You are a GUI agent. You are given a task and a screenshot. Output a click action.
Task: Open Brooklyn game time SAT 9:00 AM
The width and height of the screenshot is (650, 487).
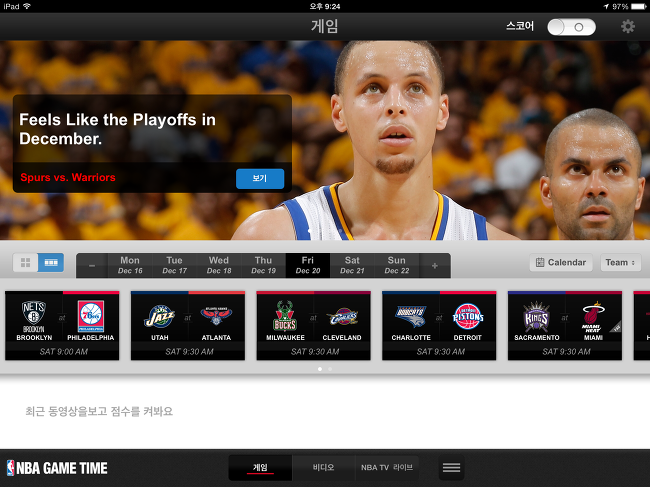click(63, 351)
